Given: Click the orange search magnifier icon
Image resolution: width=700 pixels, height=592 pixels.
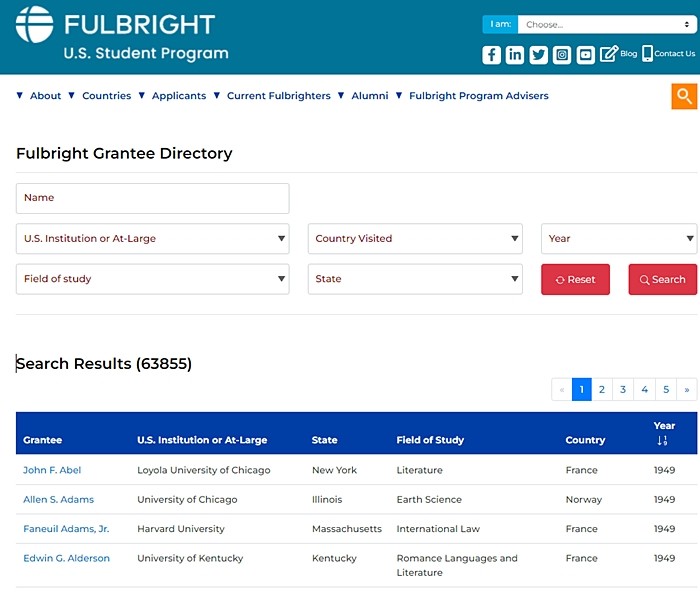Looking at the screenshot, I should tap(684, 96).
